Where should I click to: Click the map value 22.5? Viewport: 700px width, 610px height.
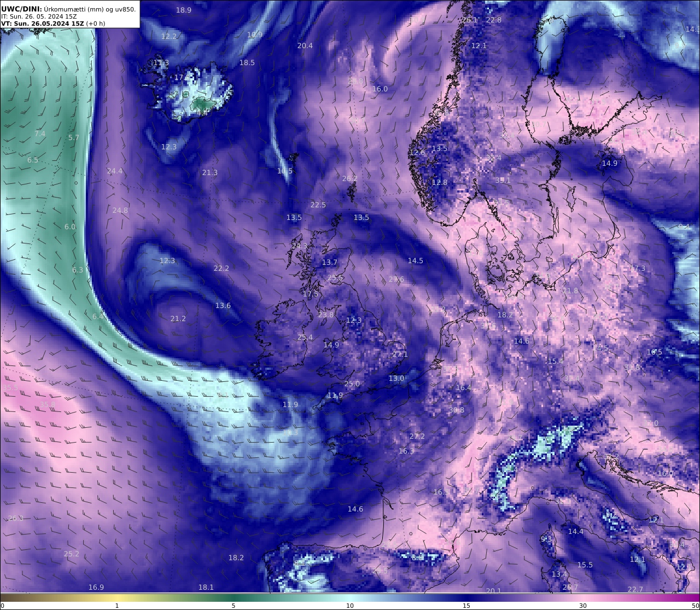(318, 205)
